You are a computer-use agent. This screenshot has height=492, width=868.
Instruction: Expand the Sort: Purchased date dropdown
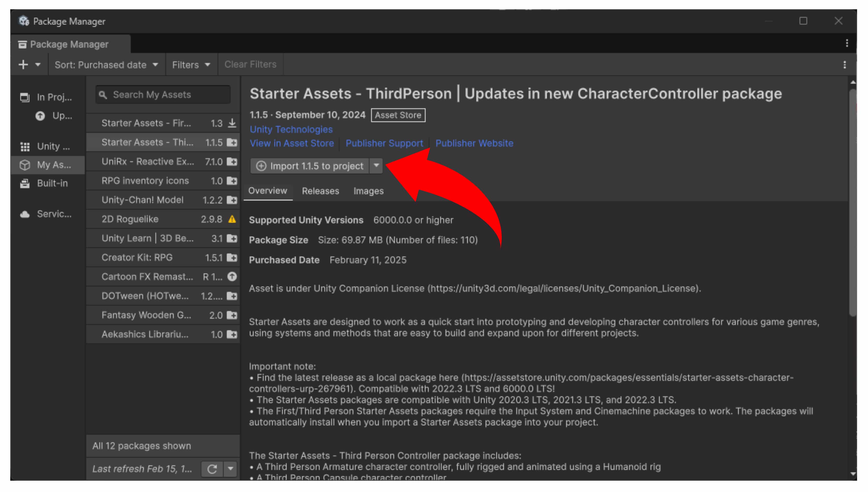pyautogui.click(x=106, y=65)
